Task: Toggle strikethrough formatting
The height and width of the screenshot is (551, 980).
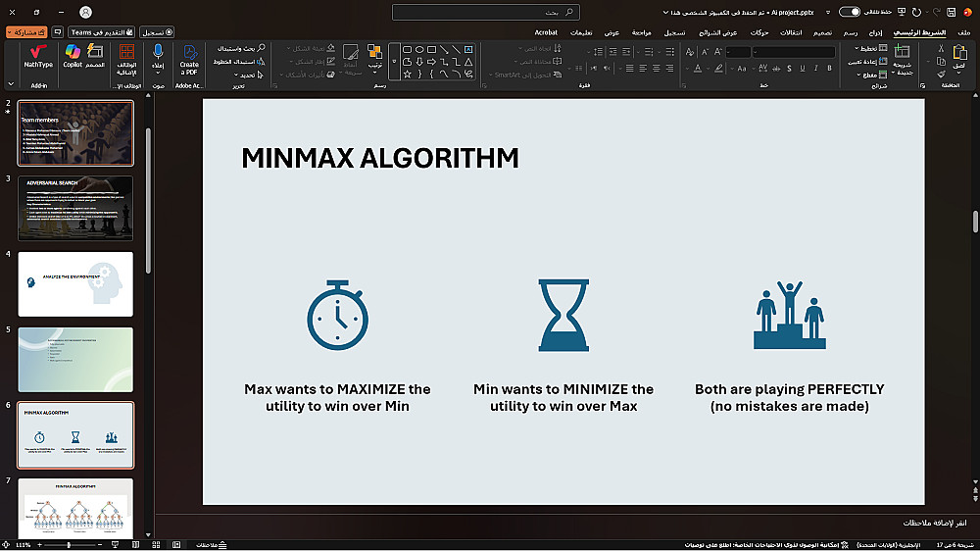Action: (x=776, y=69)
